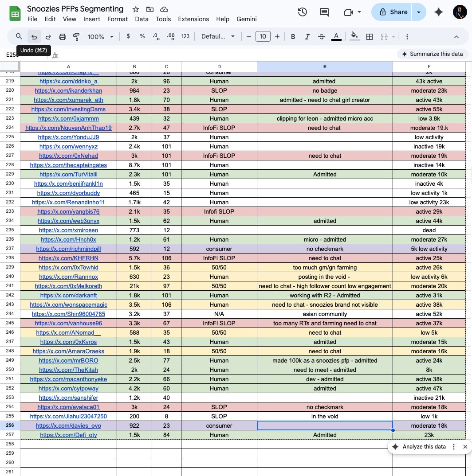This screenshot has height=476, width=472.
Task: Click Summarize this data button
Action: [433, 54]
